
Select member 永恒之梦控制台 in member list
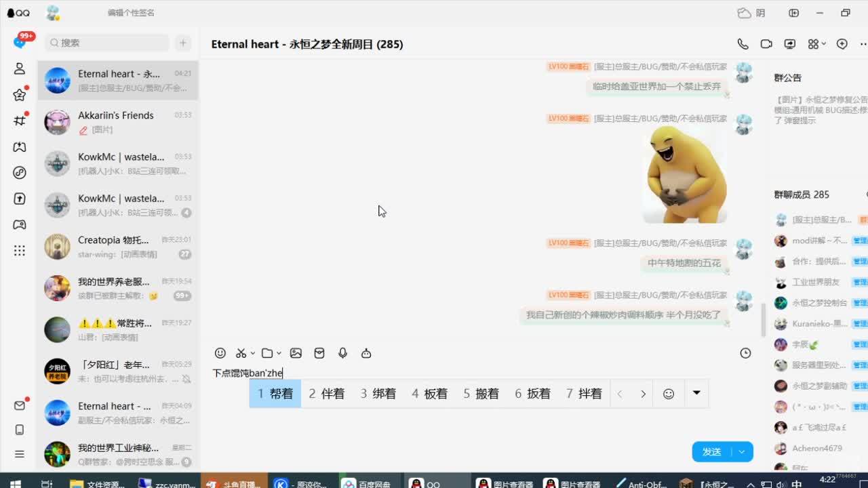click(x=821, y=303)
